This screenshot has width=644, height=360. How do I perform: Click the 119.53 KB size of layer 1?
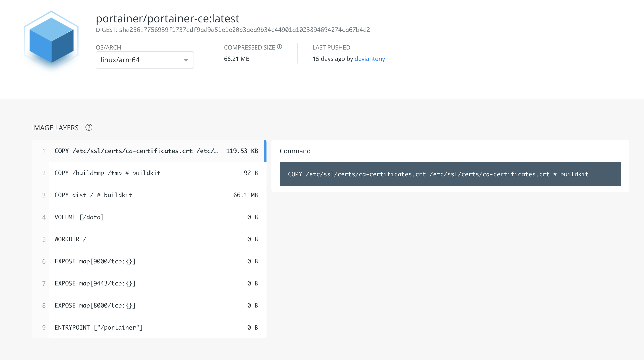[242, 151]
